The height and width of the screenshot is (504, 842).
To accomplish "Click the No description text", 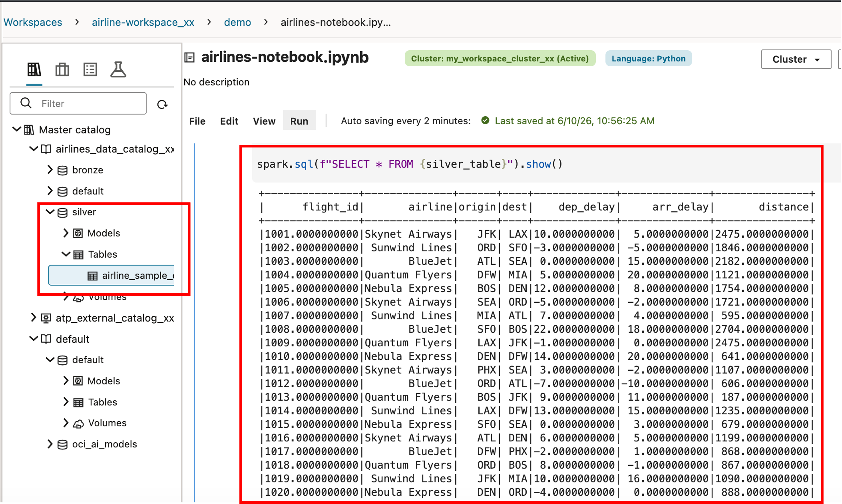I will pyautogui.click(x=216, y=82).
